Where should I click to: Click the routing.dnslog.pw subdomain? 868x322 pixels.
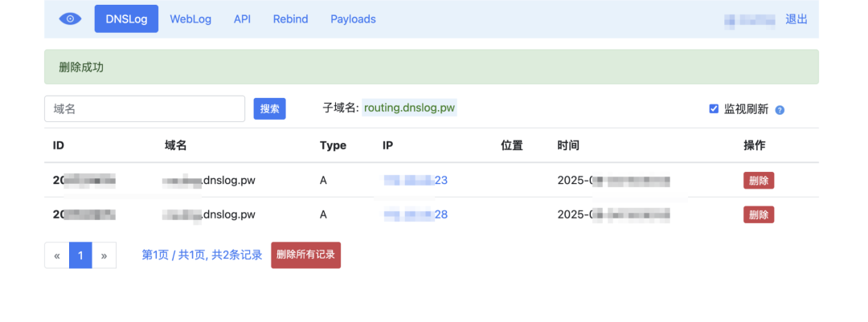coord(410,108)
